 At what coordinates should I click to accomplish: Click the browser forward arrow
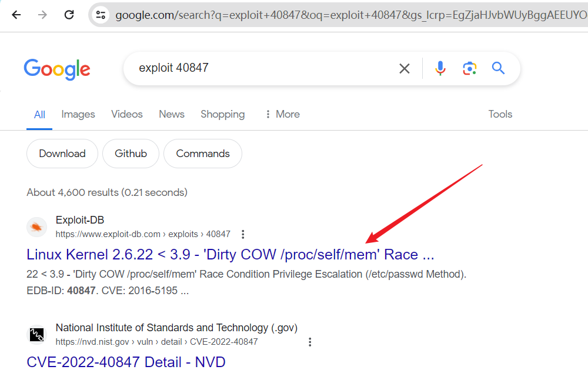42,15
